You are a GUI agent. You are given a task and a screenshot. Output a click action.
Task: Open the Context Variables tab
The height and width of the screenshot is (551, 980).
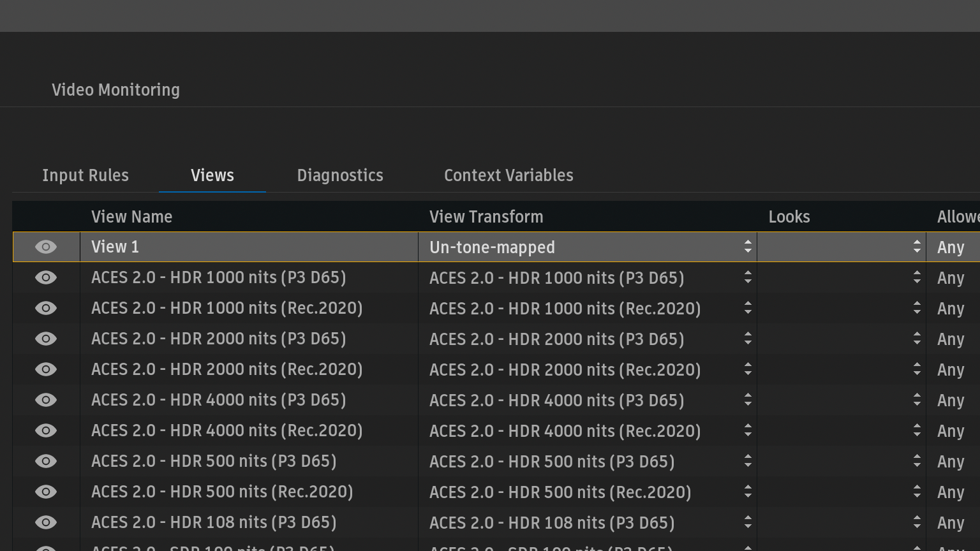click(509, 175)
